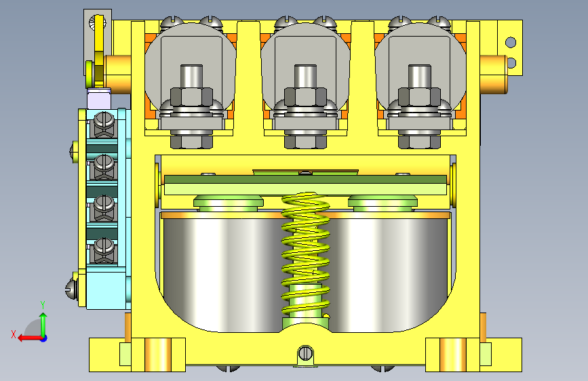This screenshot has height=381, width=588.
Task: Select the slotted screw at the bottom center of the frame
Action: (305, 353)
